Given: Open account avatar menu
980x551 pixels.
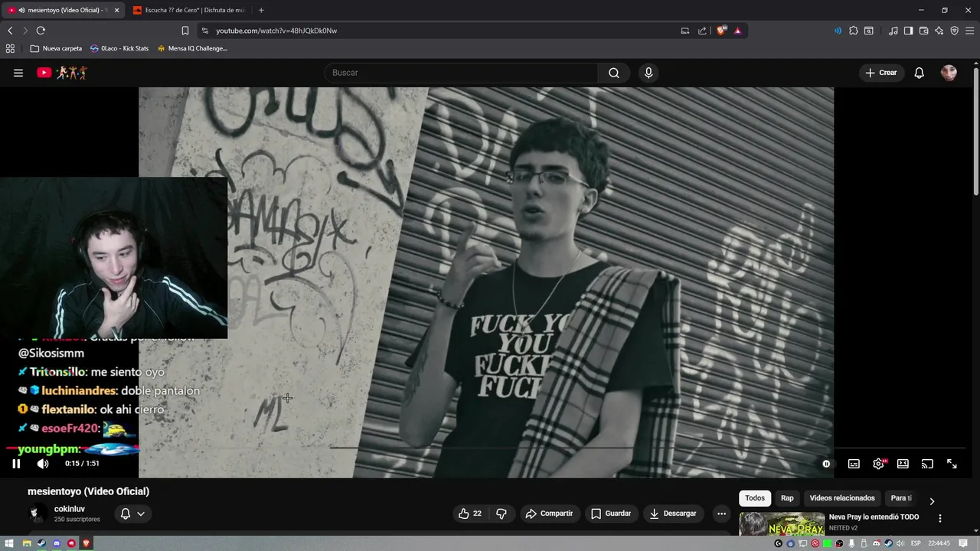Looking at the screenshot, I should (949, 73).
